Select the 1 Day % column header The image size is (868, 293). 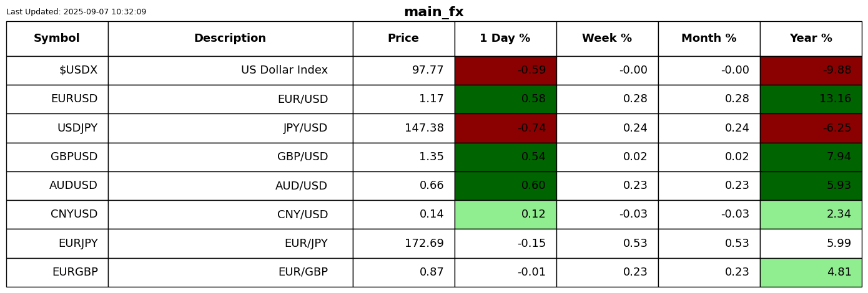click(x=505, y=39)
